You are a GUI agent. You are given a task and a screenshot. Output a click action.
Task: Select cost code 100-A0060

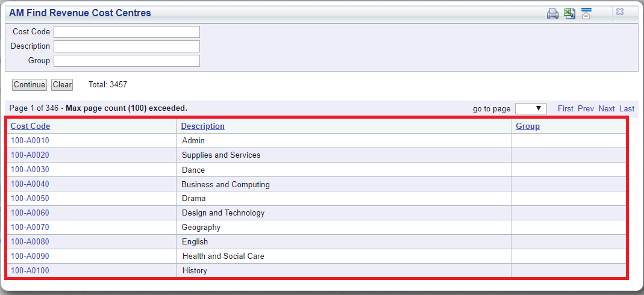click(x=30, y=213)
